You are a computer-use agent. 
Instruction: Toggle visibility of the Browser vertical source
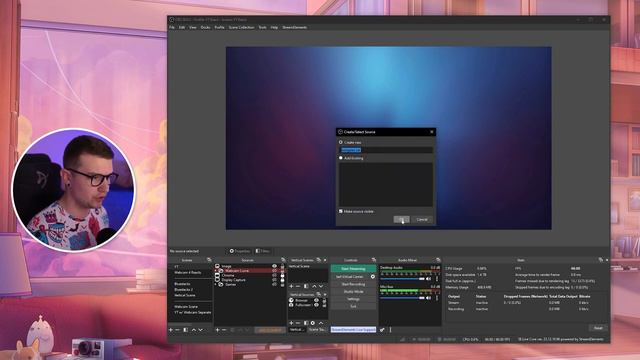316,300
